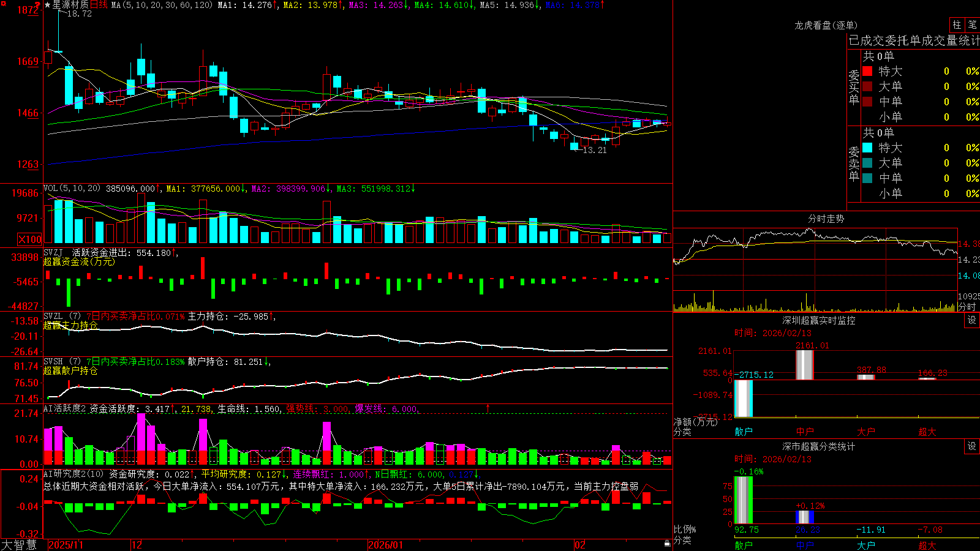This screenshot has width=980, height=551.
Task: Click 强势线: 3.000 label
Action: click(318, 409)
